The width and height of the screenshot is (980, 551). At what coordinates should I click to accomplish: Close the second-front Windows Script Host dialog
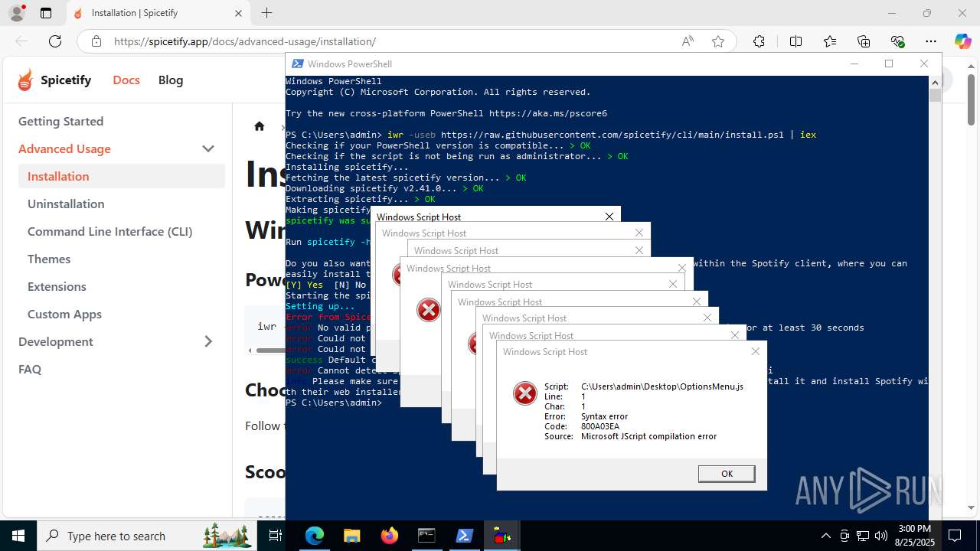[735, 335]
